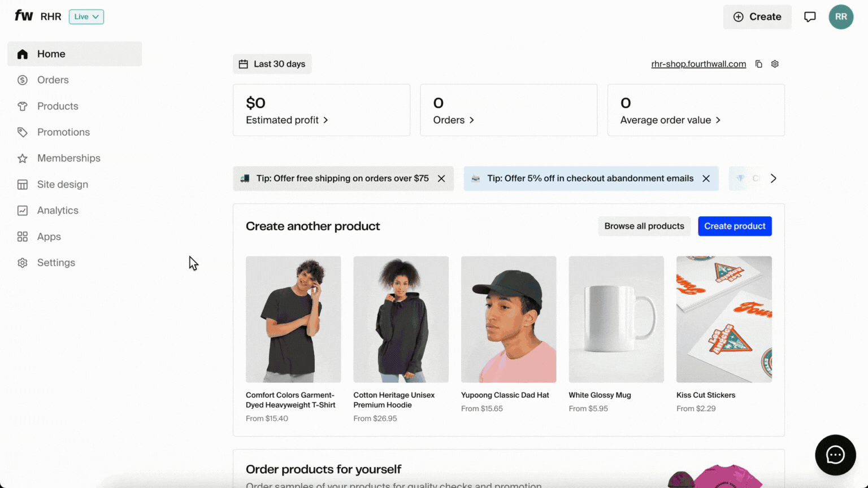
Task: Show next tips with right chevron
Action: pos(774,178)
